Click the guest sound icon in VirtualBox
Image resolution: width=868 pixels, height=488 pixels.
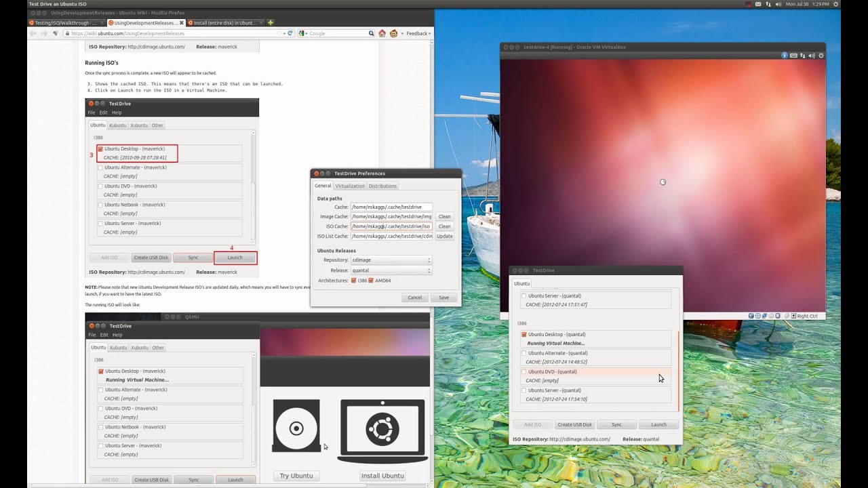[x=812, y=56]
